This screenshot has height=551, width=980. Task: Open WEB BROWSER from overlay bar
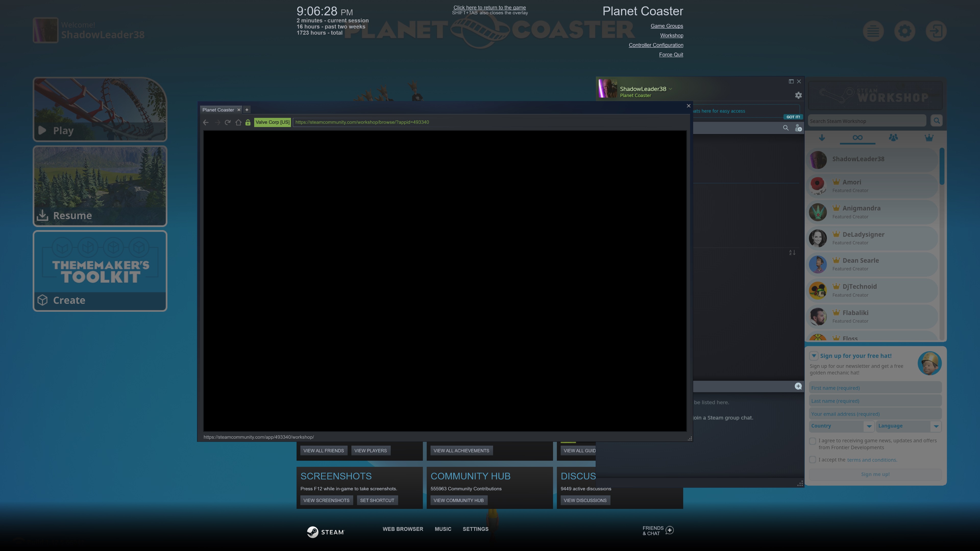(402, 529)
